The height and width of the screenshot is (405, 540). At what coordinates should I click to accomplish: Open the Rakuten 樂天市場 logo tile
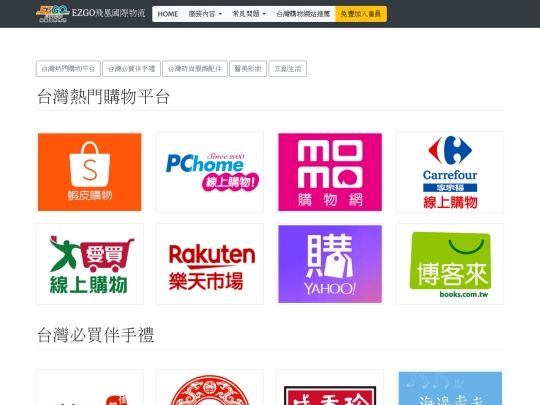210,264
